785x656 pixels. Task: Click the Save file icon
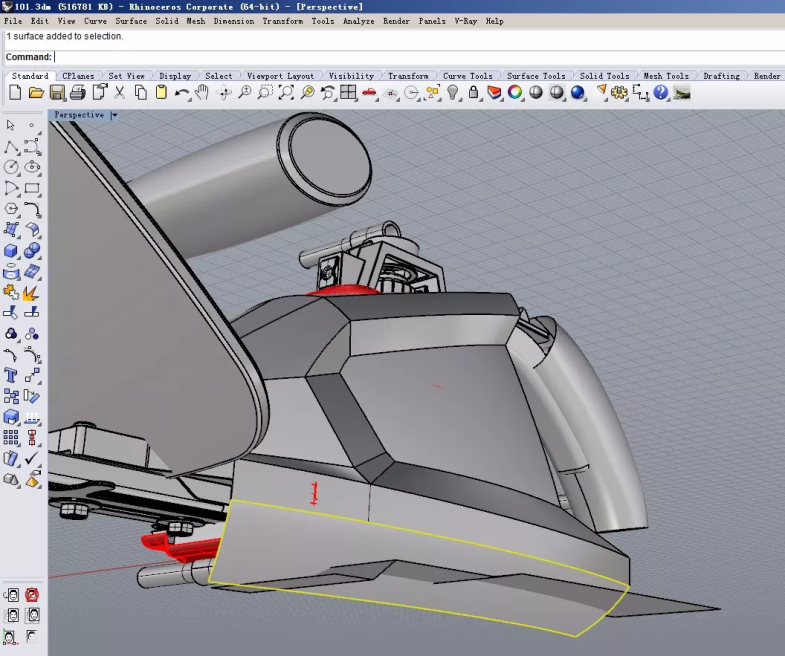pos(57,93)
